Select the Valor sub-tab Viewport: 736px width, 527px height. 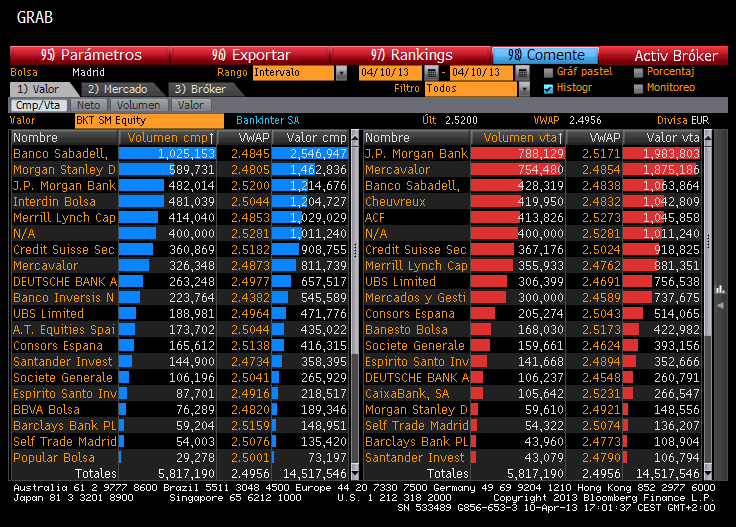point(191,105)
